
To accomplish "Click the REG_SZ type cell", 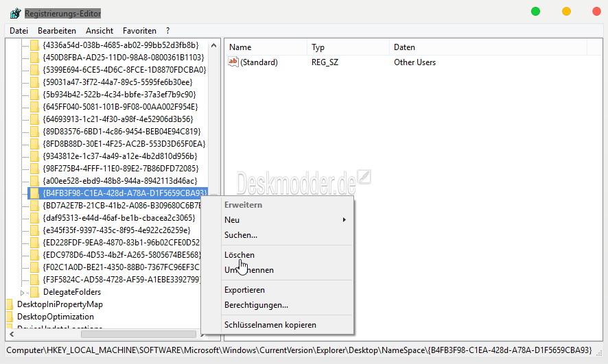I will coord(325,62).
